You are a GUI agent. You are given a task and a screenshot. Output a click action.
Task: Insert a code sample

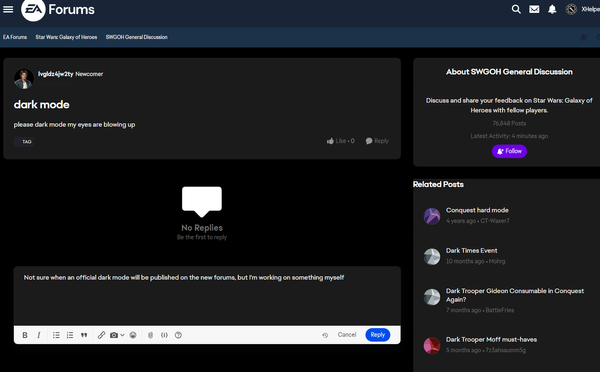click(164, 335)
